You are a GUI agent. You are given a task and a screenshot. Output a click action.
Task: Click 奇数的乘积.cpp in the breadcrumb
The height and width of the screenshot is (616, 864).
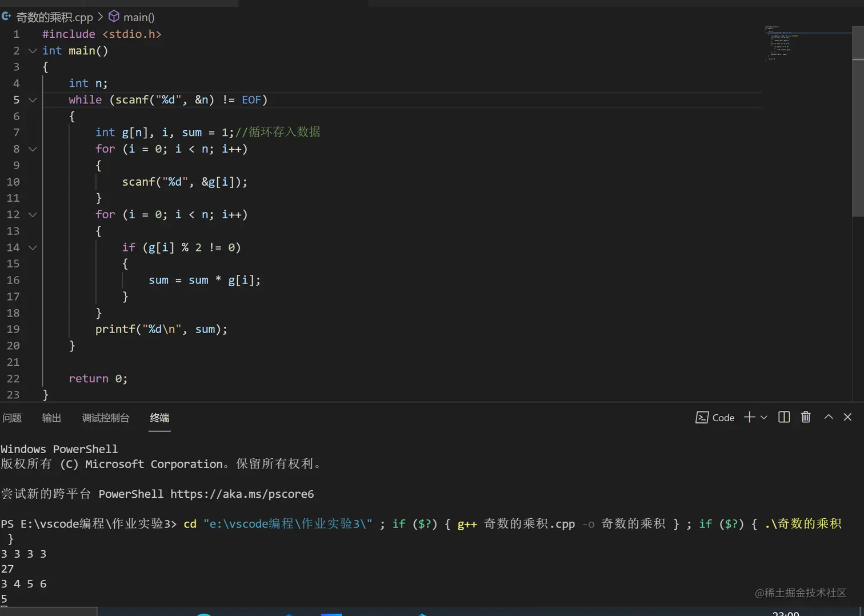[x=54, y=17]
